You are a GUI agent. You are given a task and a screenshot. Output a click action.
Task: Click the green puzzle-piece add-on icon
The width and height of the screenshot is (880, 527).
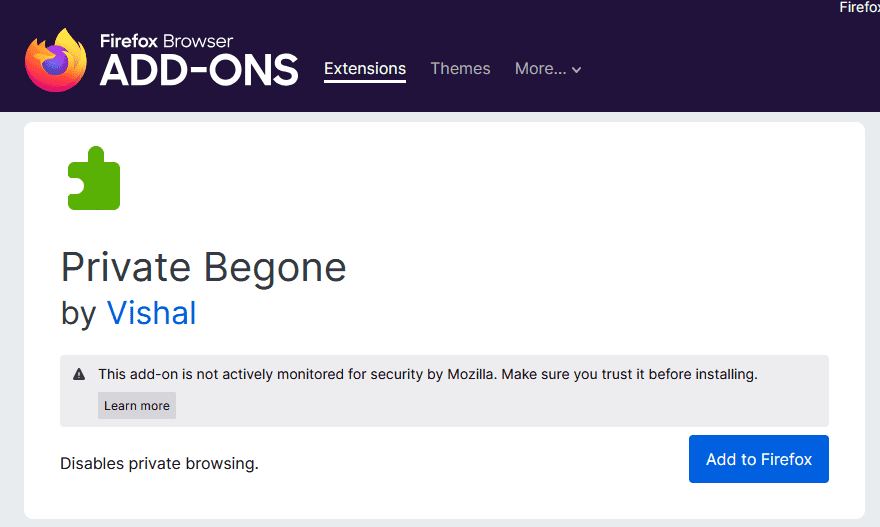tap(93, 179)
